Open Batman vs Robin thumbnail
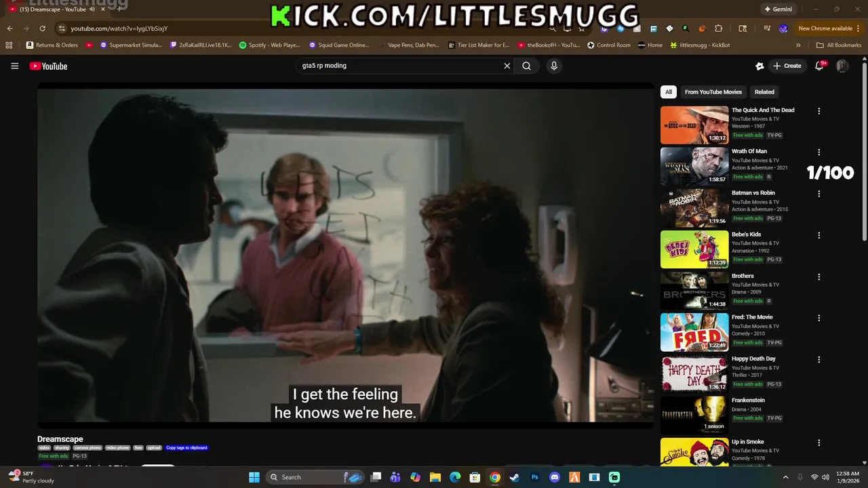Viewport: 868px width, 488px height. tap(694, 207)
